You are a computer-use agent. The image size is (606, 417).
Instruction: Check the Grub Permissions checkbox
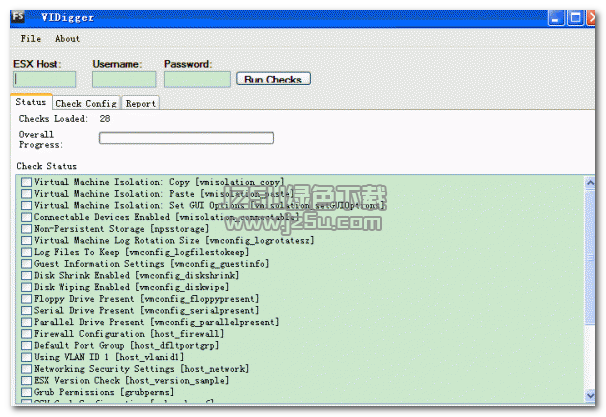click(x=26, y=392)
